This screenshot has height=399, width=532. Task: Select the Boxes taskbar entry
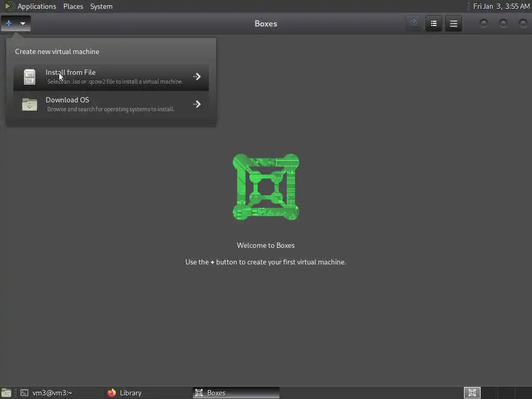click(x=236, y=393)
